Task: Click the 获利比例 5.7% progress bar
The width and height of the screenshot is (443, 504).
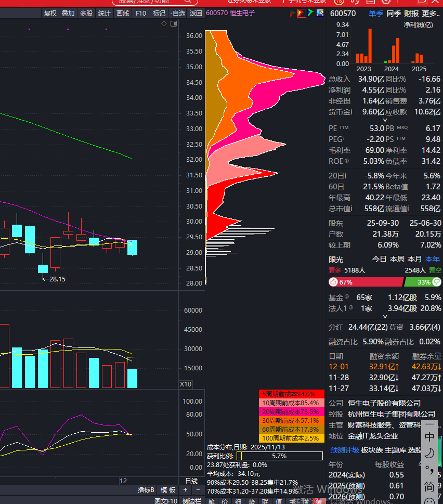Action: (x=280, y=456)
